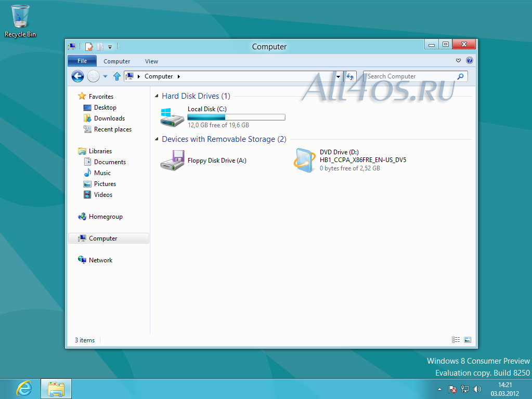Viewport: 532px width, 399px height.
Task: Open the Pictures library
Action: point(105,184)
